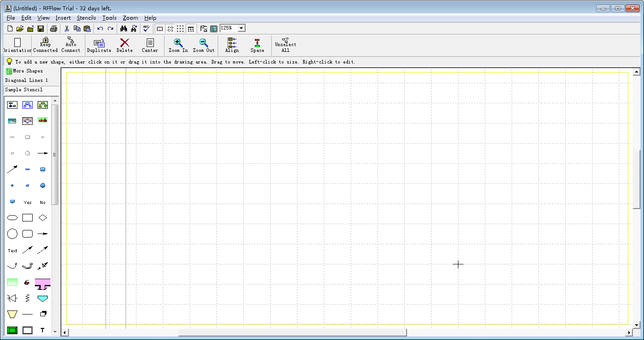Pick the ellipse shape from the stencil
This screenshot has height=340, width=644.
[13, 218]
